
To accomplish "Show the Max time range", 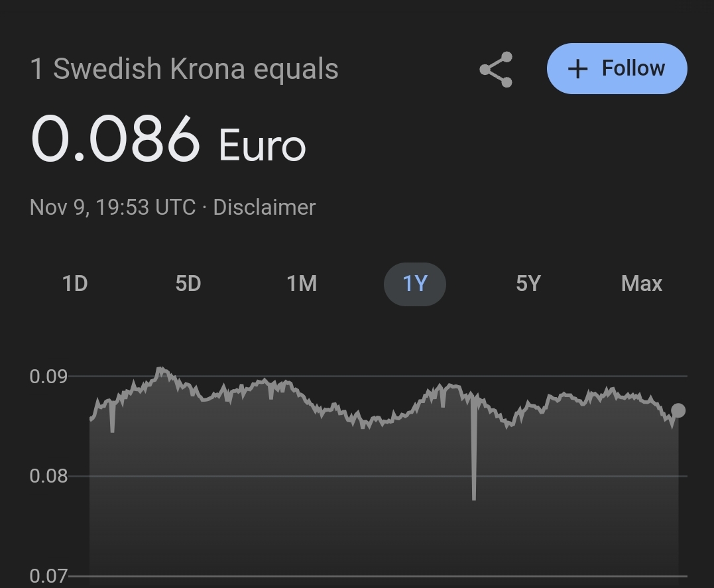I will (x=641, y=284).
